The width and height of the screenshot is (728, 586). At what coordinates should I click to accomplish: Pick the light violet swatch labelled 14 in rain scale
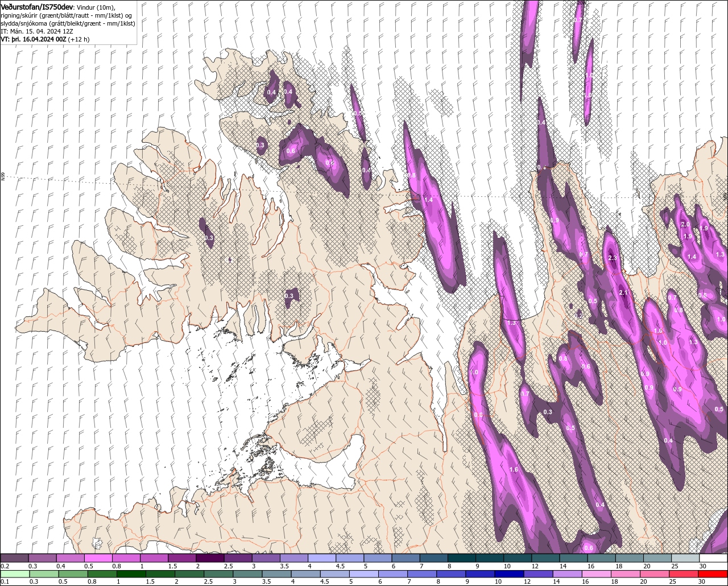[566, 573]
